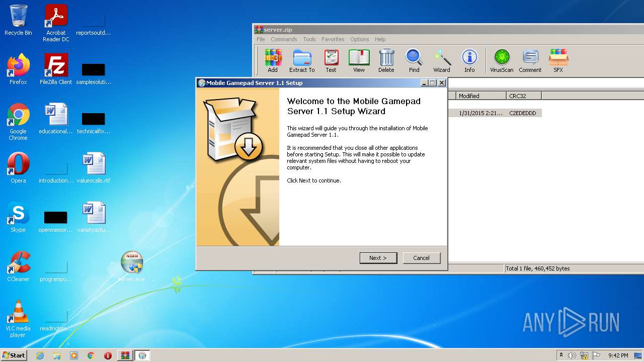Run VirusScan from WinRAR toolbar
This screenshot has width=644, height=362.
coord(502,61)
